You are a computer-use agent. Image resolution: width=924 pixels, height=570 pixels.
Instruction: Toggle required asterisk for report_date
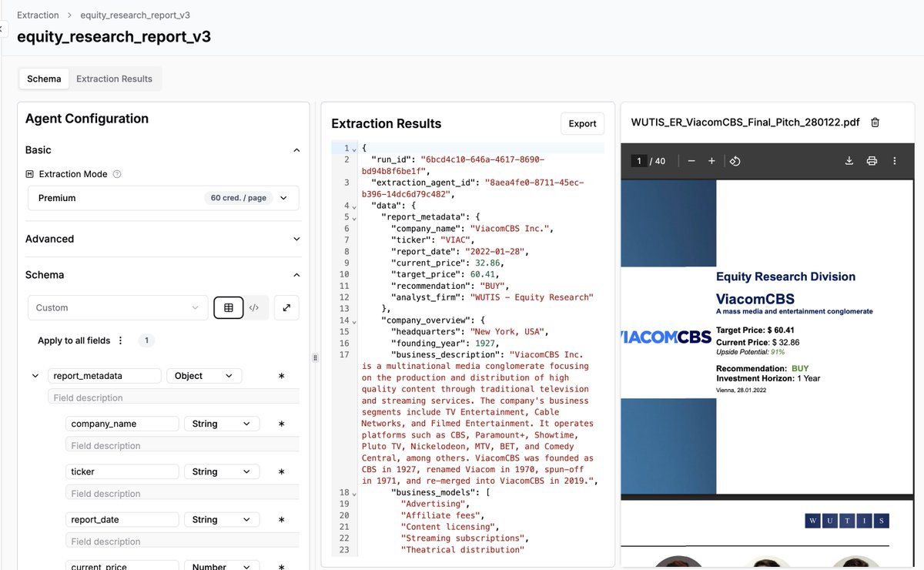[281, 519]
